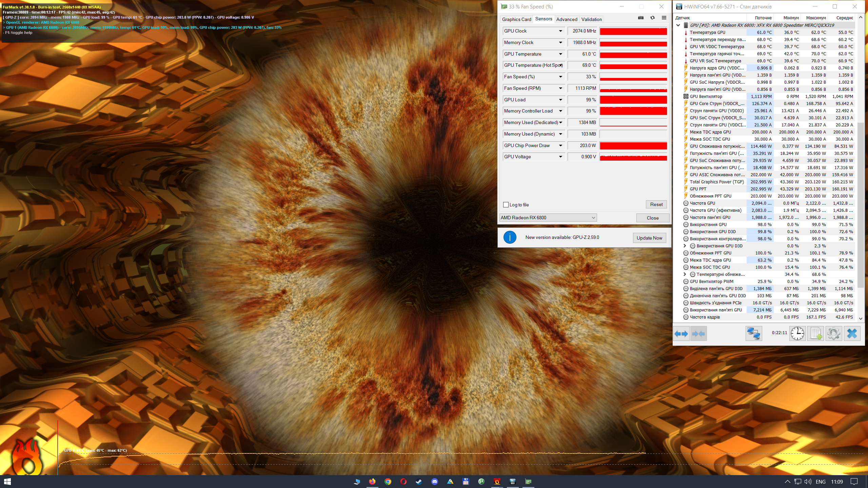
Task: Click the GPU Voltage graph bar
Action: pos(633,157)
